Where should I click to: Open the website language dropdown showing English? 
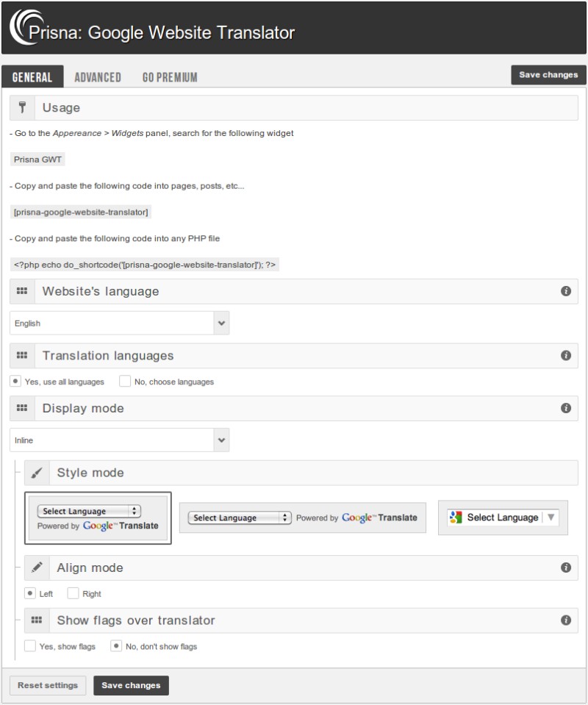point(120,323)
